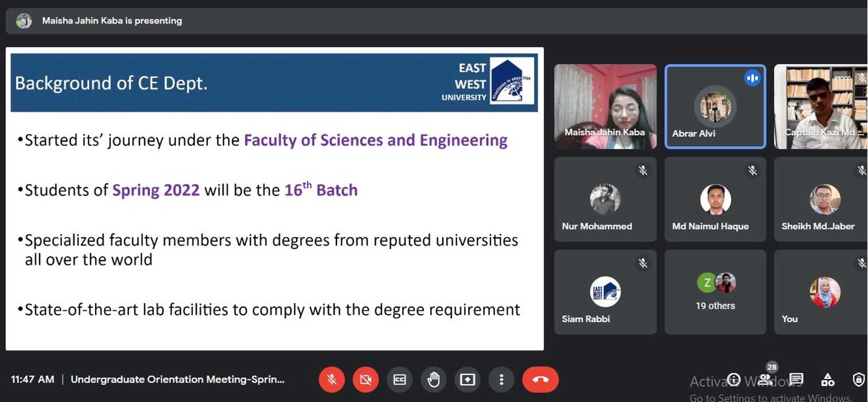868x402 pixels.
Task: Show the people list with 28 participants
Action: 765,380
